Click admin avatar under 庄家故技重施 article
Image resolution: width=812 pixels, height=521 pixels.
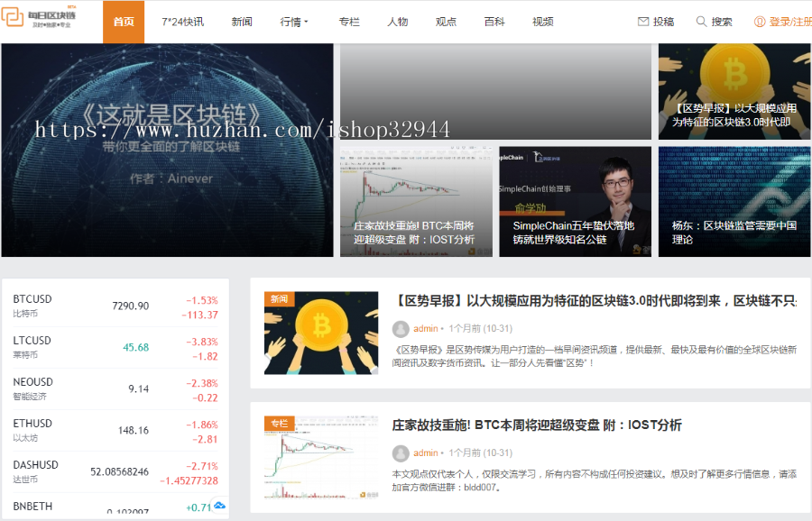pos(401,453)
